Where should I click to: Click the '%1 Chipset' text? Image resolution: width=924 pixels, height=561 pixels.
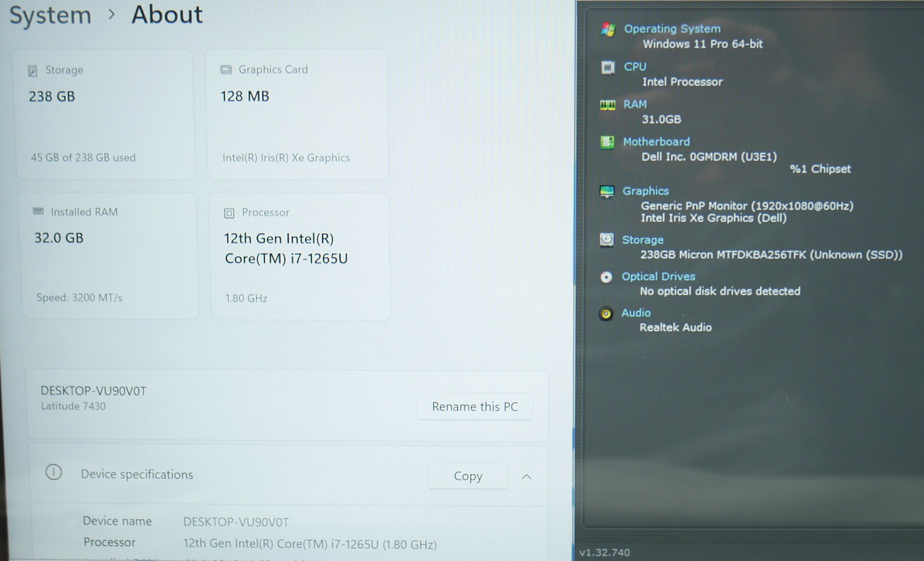coord(821,169)
